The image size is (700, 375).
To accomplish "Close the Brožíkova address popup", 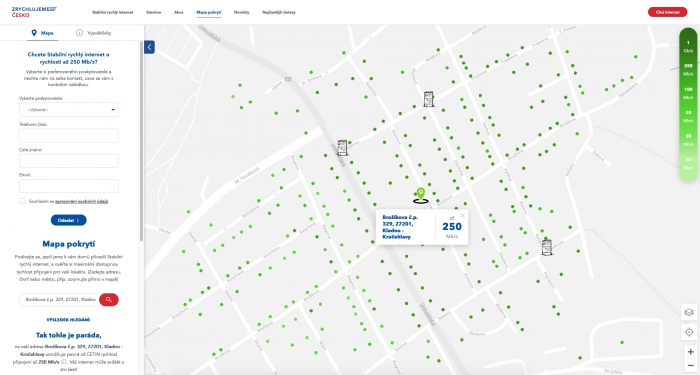I will (x=462, y=216).
